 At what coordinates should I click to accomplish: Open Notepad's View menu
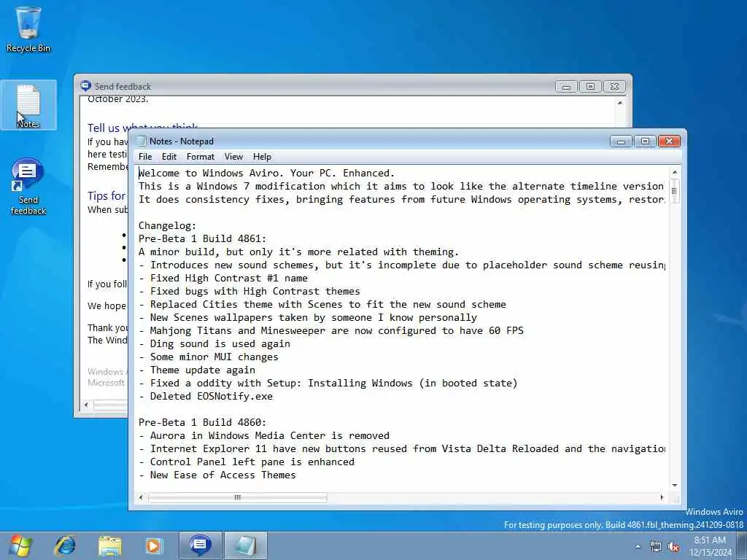tap(234, 157)
